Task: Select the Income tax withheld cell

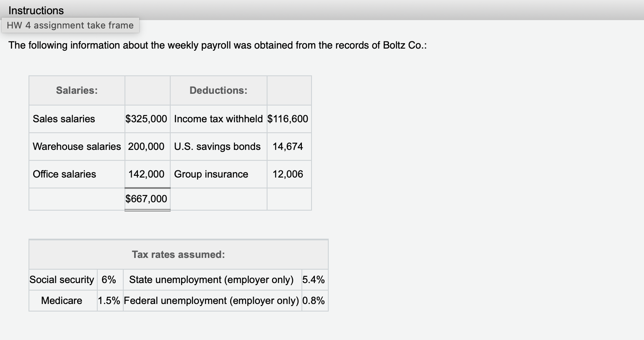Action: (x=218, y=118)
